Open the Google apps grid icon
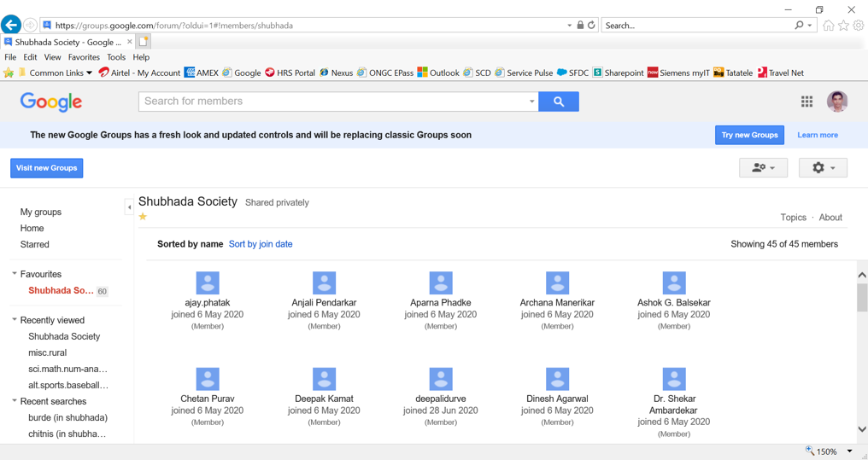 pyautogui.click(x=806, y=102)
